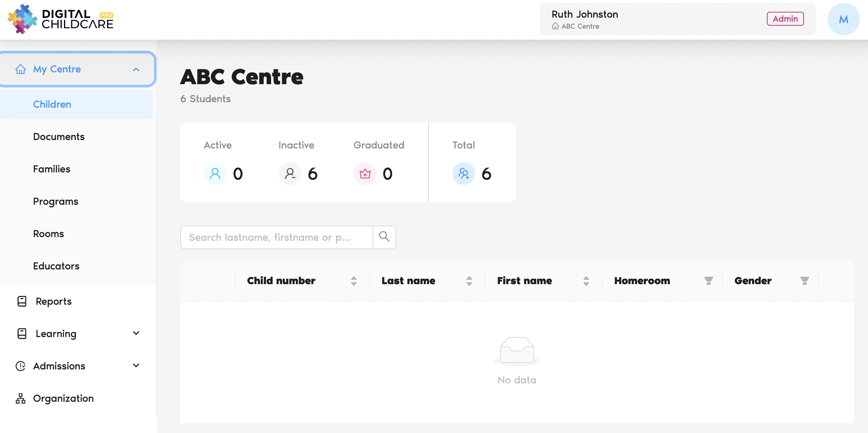The width and height of the screenshot is (868, 433).
Task: Click the Graduated crown icon
Action: point(365,173)
